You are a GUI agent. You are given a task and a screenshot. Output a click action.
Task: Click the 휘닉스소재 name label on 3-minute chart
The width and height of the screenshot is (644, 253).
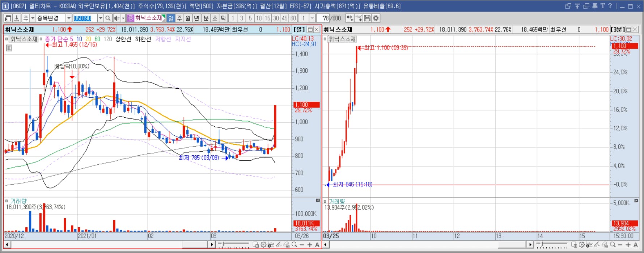342,39
